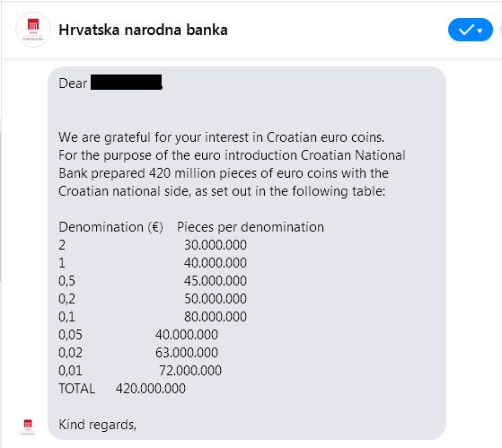502x448 pixels.
Task: Click the small HNB sender avatar beside message
Action: (28, 426)
